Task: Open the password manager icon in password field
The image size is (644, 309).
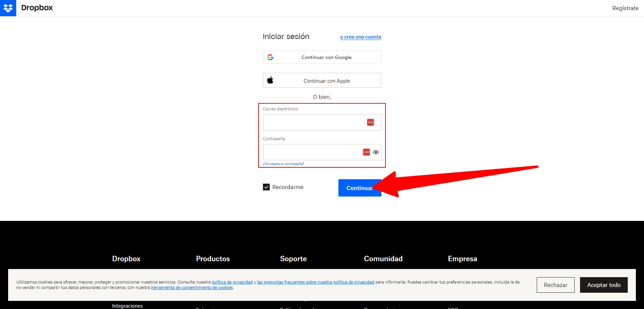Action: click(x=366, y=152)
